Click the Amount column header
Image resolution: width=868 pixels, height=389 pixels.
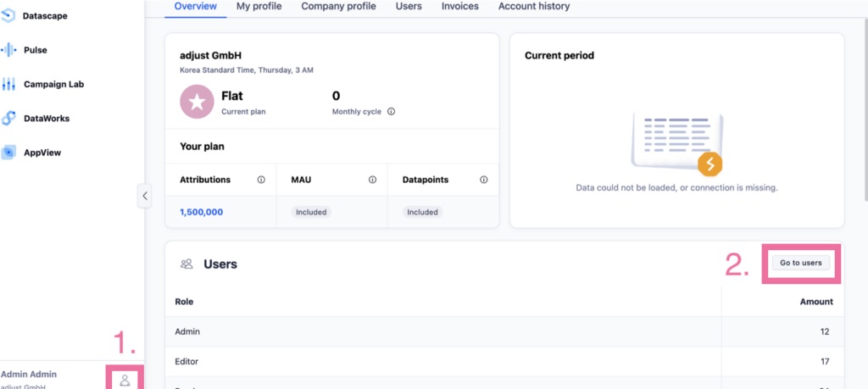point(816,302)
